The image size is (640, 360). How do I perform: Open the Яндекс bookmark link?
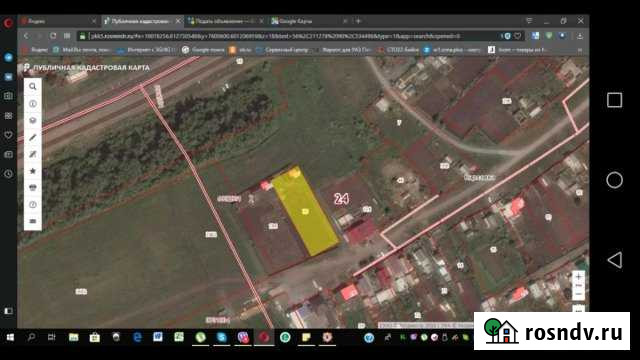(x=36, y=50)
